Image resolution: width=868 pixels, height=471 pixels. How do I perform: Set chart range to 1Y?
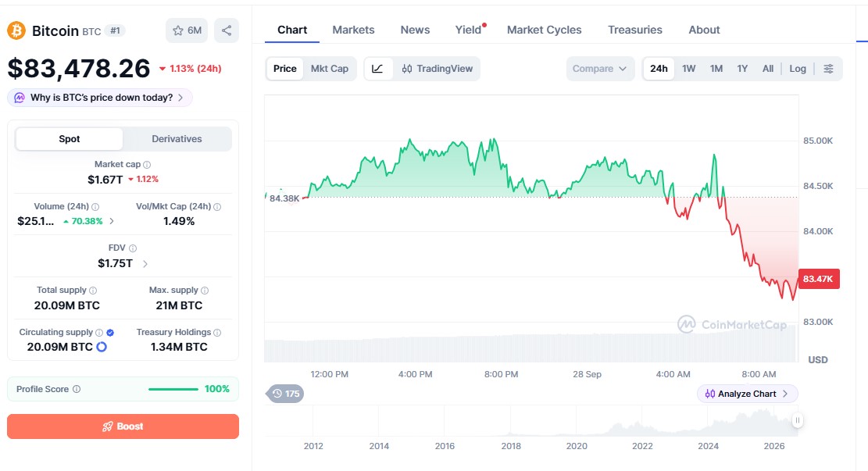(742, 69)
